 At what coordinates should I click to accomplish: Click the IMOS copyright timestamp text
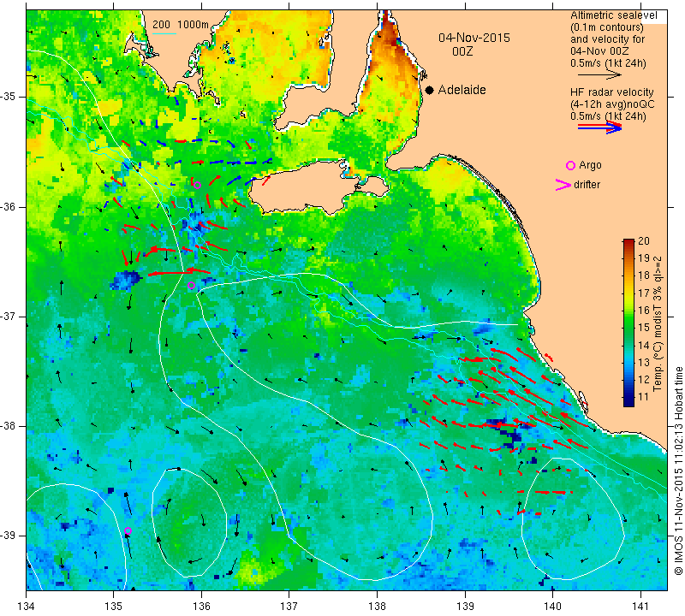coord(678,471)
